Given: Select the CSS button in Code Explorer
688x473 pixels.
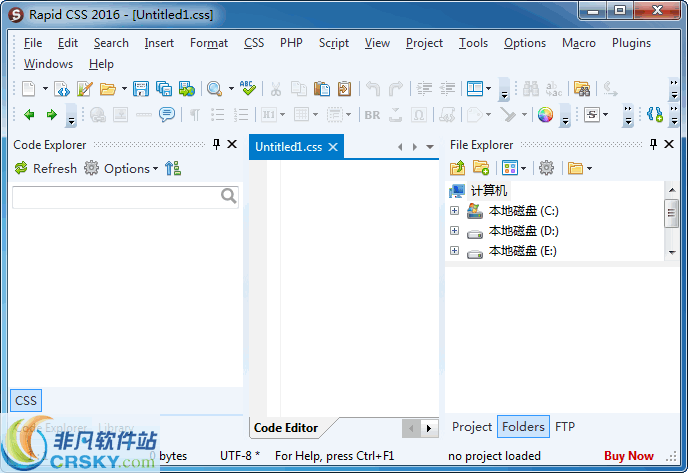Looking at the screenshot, I should 26,401.
